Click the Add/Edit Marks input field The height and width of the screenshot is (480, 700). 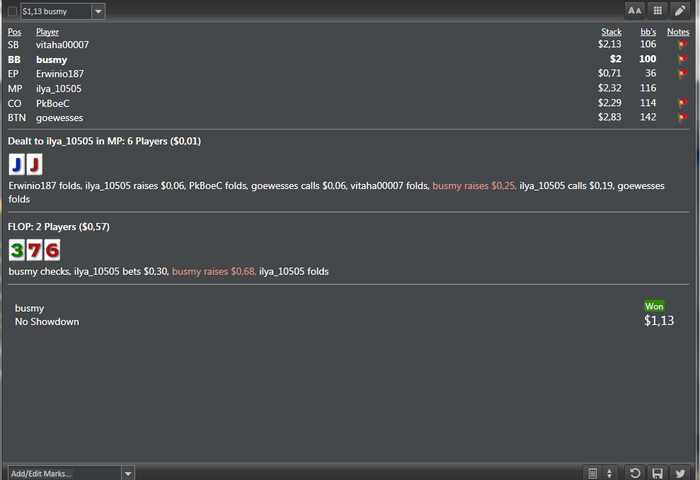point(65,473)
